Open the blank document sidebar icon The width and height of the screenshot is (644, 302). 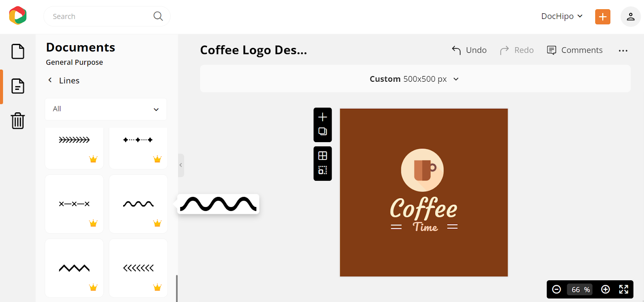click(18, 51)
